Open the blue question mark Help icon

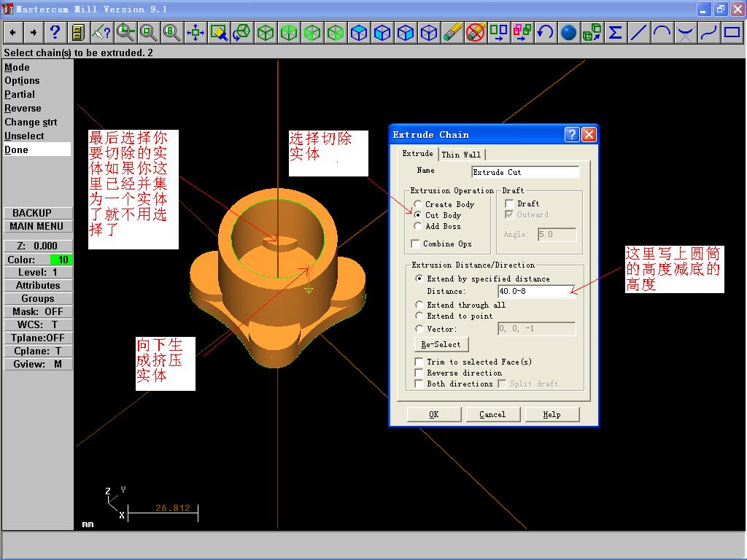(x=55, y=33)
